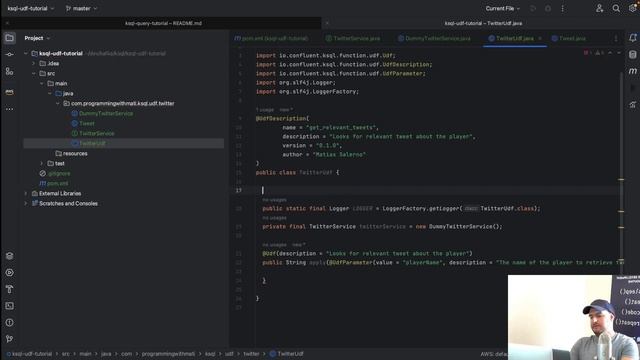Select ksql-udf-tutorial TwitterUdf.java window tab
The image size is (640, 360).
pos(483,23)
